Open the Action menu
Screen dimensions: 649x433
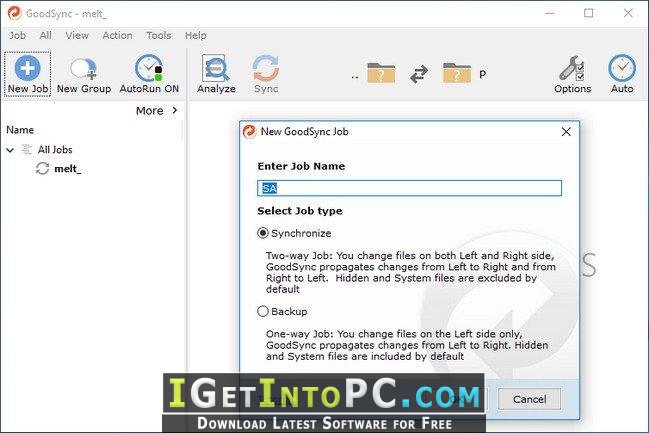coord(117,35)
